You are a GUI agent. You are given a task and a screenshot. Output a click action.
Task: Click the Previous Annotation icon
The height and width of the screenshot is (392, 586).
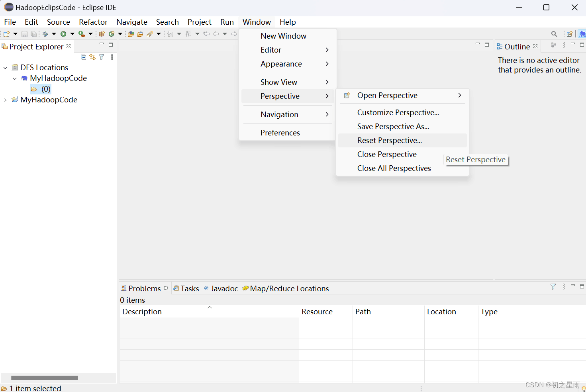tap(188, 34)
